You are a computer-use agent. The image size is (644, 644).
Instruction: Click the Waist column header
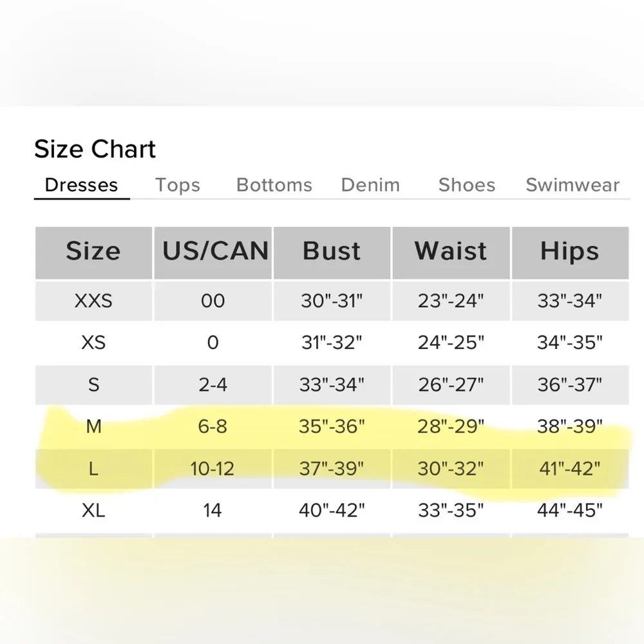pos(451,252)
